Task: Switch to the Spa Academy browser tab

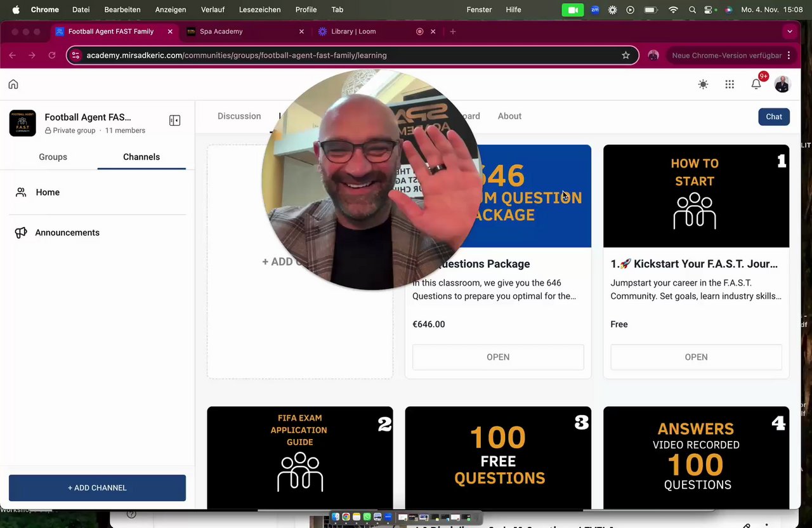Action: (241, 31)
